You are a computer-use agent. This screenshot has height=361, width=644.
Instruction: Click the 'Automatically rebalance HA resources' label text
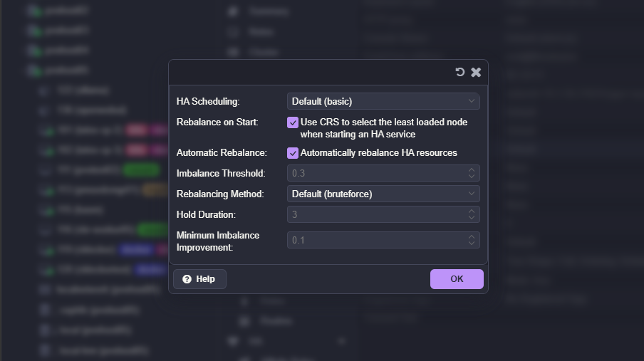click(x=378, y=153)
